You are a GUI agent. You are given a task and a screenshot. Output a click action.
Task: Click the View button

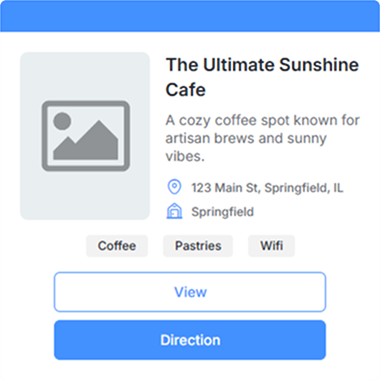[190, 292]
